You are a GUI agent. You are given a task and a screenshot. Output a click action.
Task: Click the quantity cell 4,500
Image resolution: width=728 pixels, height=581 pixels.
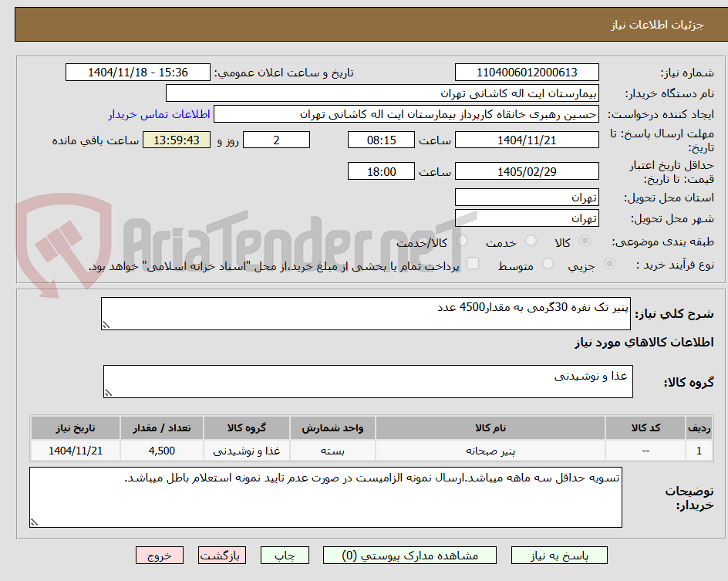point(162,451)
